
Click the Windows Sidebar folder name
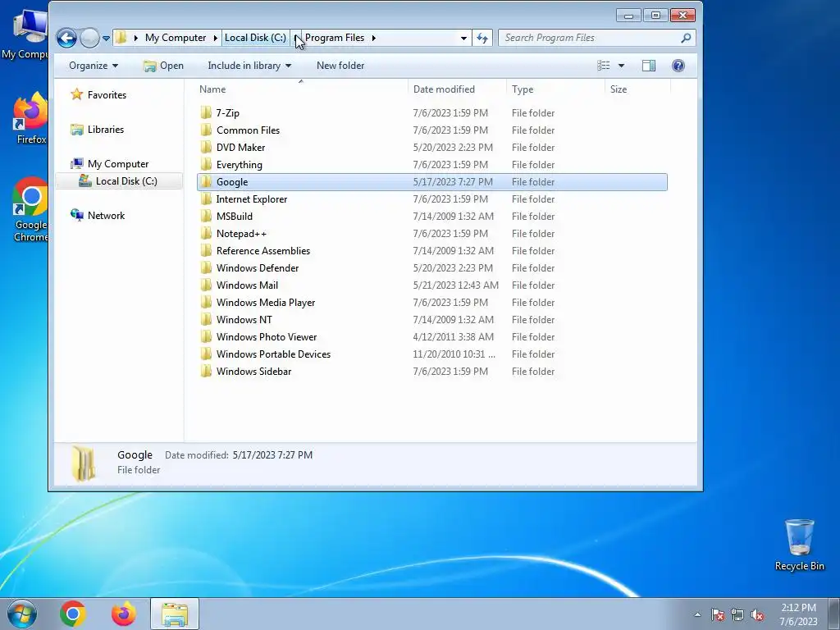coord(253,372)
